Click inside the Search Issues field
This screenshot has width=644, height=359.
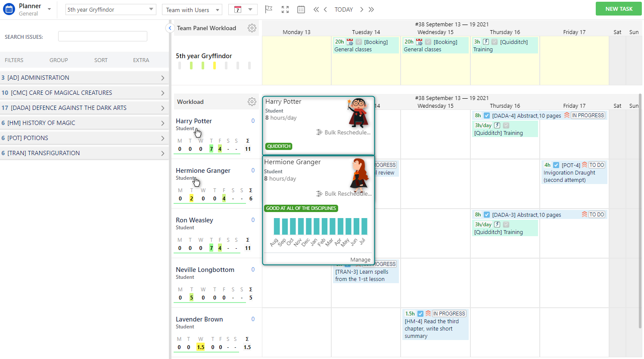(103, 36)
